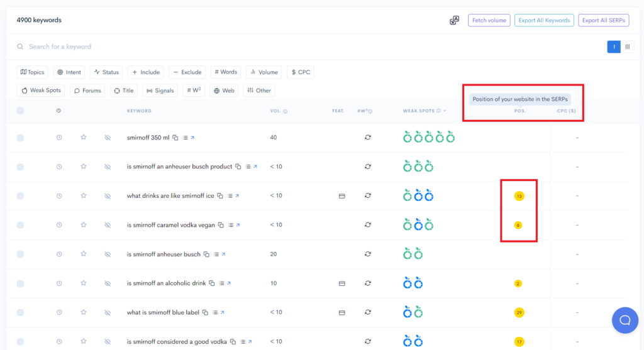Copy keyword 'is smirnoff considered a good vodka'
The height and width of the screenshot is (350, 644).
(233, 342)
